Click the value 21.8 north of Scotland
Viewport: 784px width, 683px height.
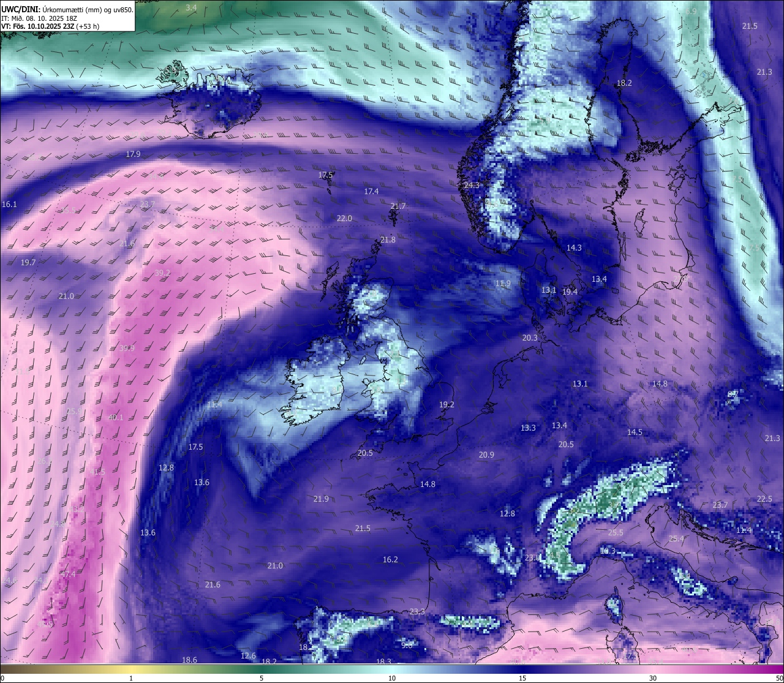pyautogui.click(x=388, y=240)
